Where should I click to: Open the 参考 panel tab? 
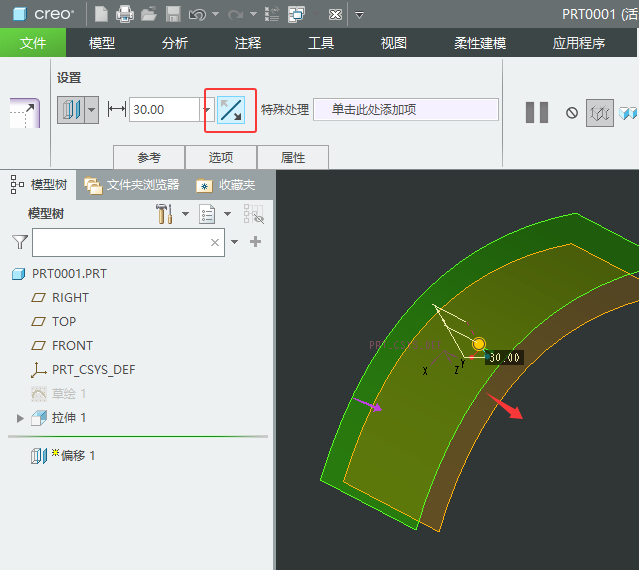(149, 157)
